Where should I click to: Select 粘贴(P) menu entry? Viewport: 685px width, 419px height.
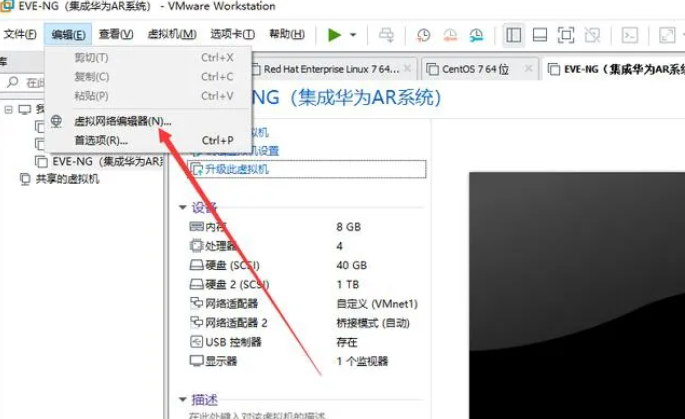pos(149,96)
